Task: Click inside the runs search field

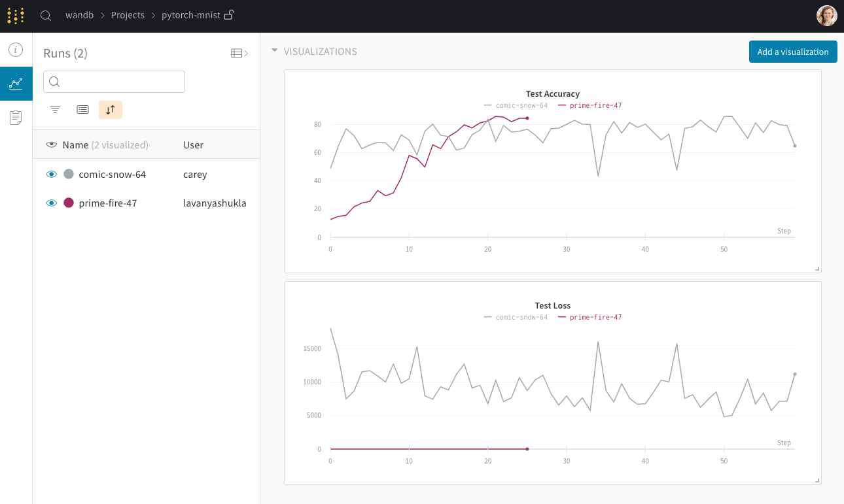Action: click(114, 82)
